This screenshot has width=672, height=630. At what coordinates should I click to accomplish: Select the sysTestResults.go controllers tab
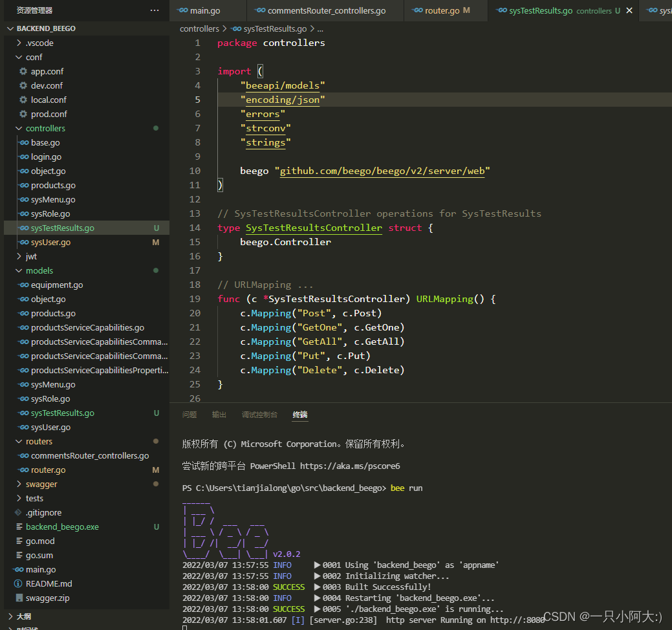[558, 10]
